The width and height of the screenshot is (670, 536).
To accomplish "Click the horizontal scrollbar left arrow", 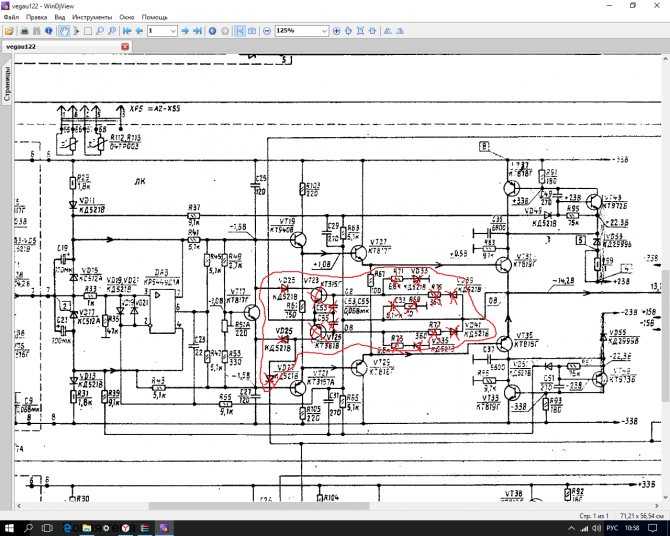I will coord(18,506).
